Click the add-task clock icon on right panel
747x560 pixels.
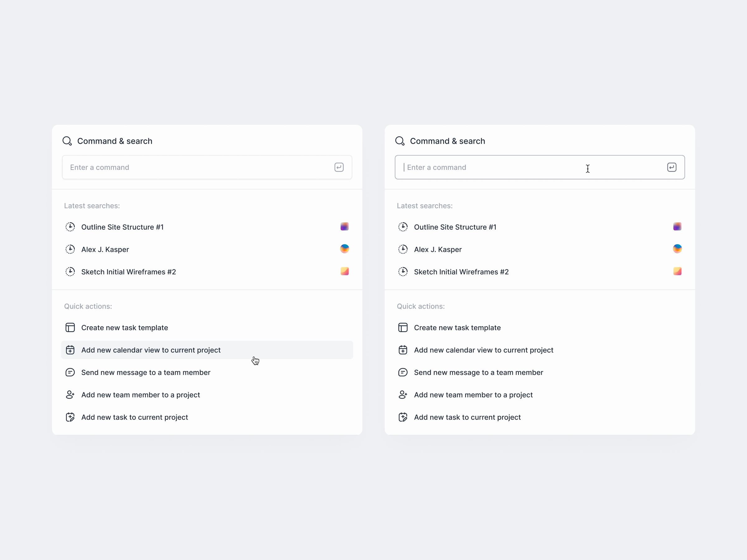pyautogui.click(x=402, y=417)
